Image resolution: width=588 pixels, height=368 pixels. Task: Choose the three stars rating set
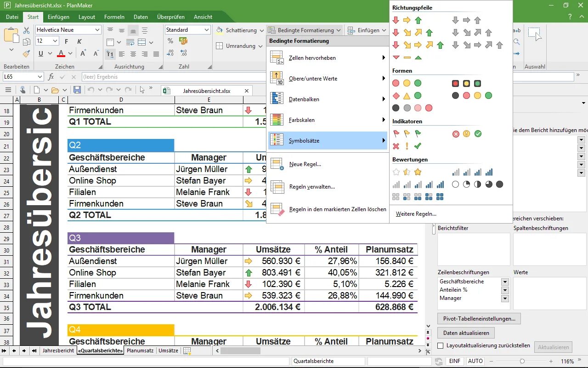[407, 172]
